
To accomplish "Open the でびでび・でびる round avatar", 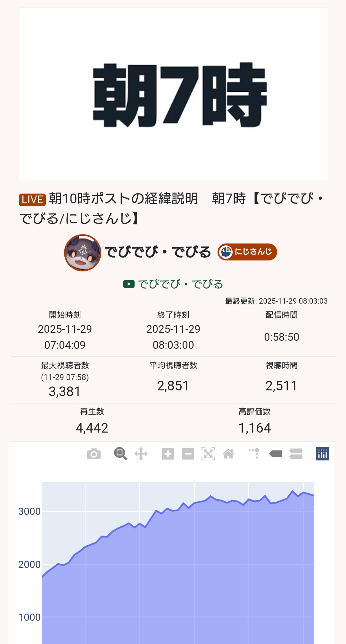I will pyautogui.click(x=83, y=253).
